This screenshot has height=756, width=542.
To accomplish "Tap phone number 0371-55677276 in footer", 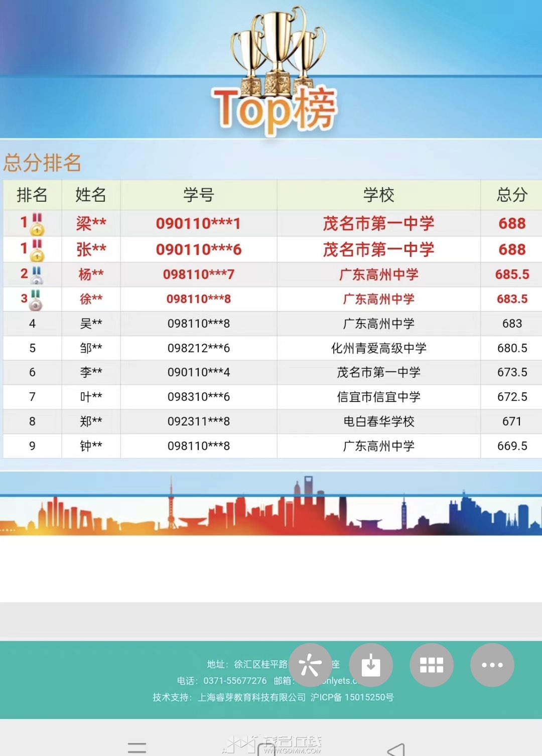I will [235, 681].
